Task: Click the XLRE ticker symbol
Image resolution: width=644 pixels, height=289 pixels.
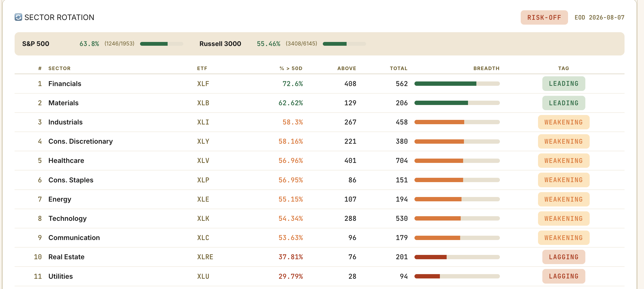Action: pyautogui.click(x=205, y=257)
